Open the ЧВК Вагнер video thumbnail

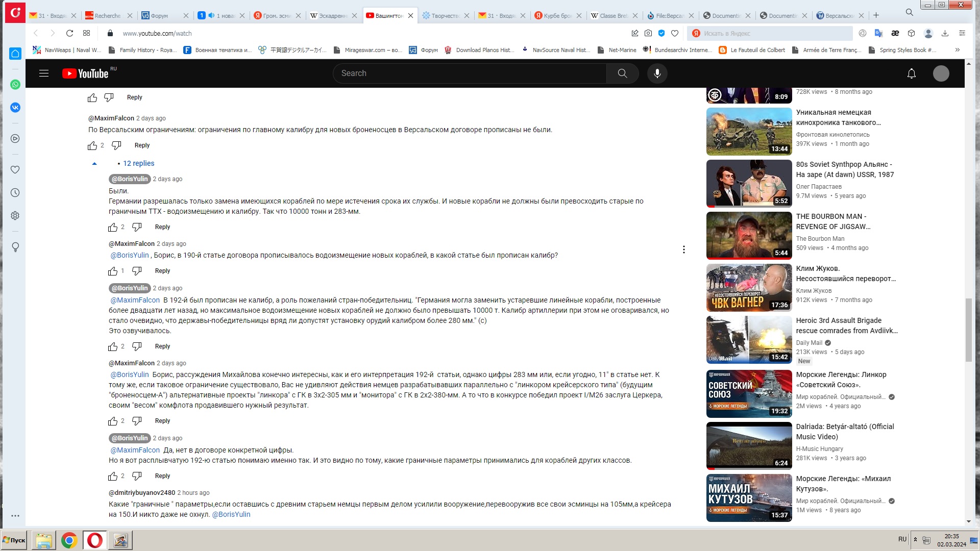coord(749,288)
